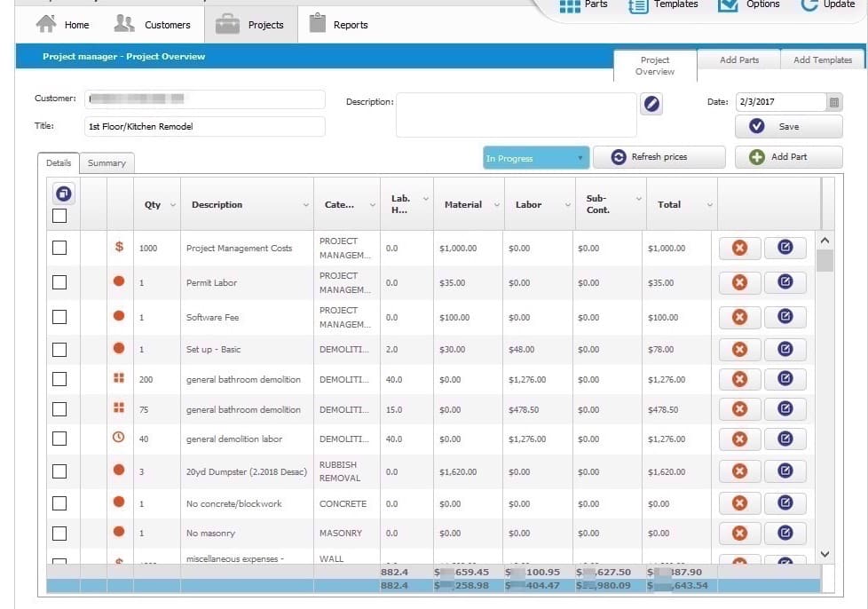This screenshot has height=609, width=868.
Task: Check the Permit Labor row checkbox
Action: pyautogui.click(x=59, y=282)
